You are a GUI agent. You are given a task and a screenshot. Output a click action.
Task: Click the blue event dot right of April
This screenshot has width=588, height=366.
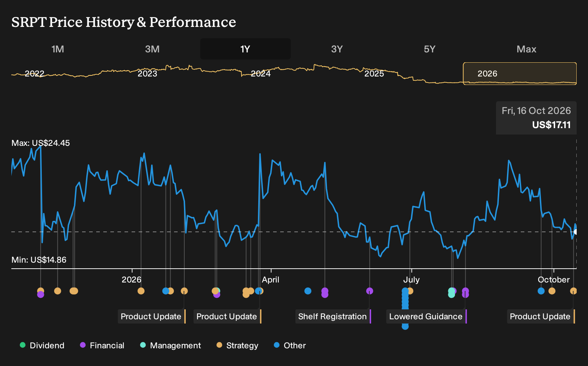[x=308, y=291]
